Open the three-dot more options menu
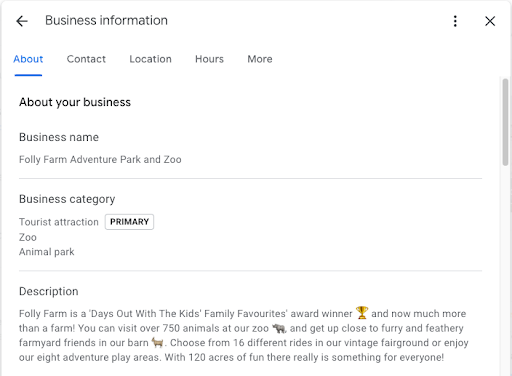This screenshot has width=512, height=376. (x=455, y=21)
